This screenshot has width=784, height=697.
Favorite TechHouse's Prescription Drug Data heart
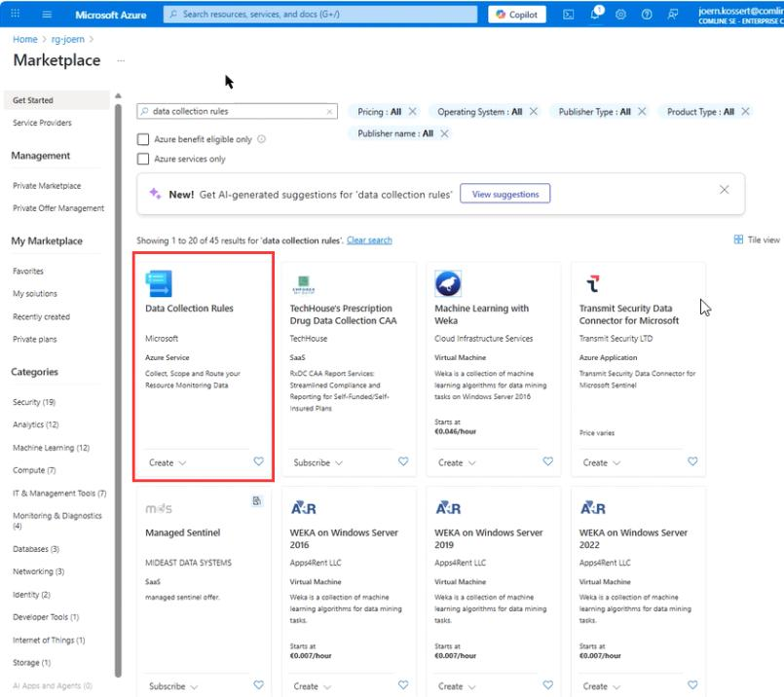click(403, 461)
